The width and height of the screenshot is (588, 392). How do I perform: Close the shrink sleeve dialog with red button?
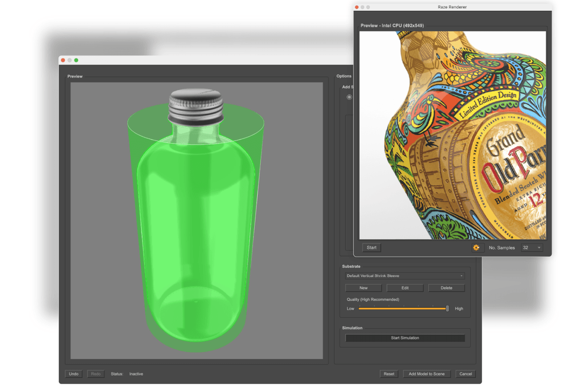[63, 60]
